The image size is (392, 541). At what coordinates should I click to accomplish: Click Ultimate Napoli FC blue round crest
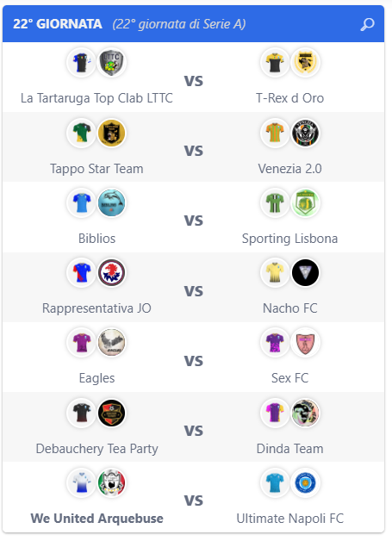tap(305, 482)
